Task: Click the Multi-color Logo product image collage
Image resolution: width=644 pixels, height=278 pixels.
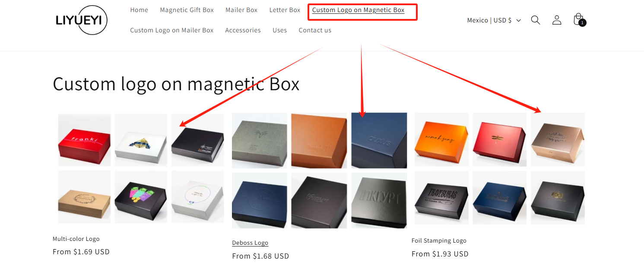Action: pos(141,168)
